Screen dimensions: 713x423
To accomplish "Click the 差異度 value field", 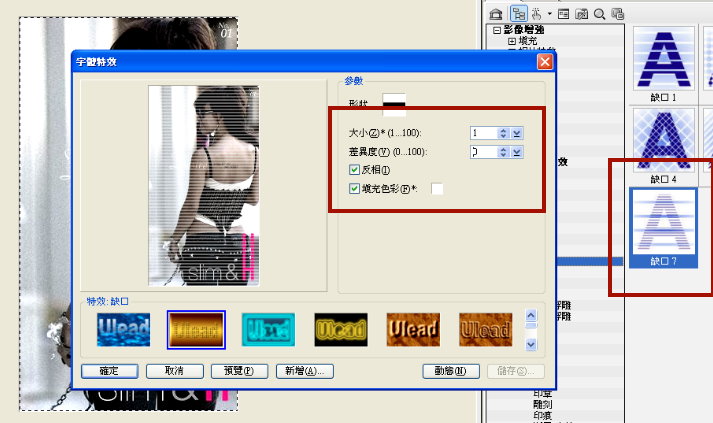I will click(x=484, y=151).
